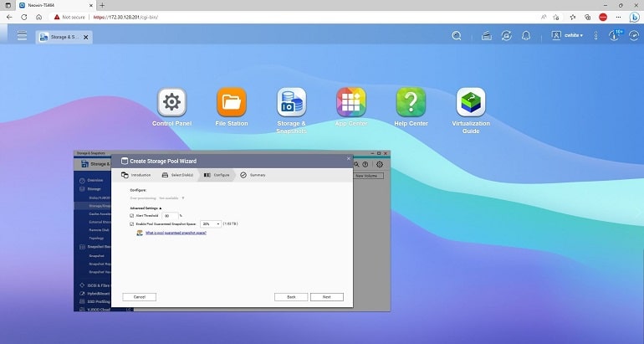Image resolution: width=644 pixels, height=344 pixels.
Task: Select Topology in the sidebar
Action: [x=96, y=239]
